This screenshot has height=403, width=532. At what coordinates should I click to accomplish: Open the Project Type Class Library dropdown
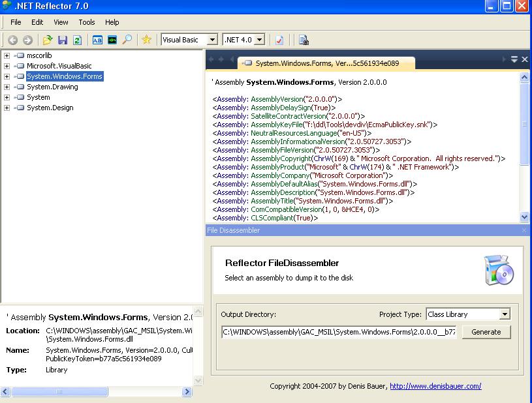505,314
